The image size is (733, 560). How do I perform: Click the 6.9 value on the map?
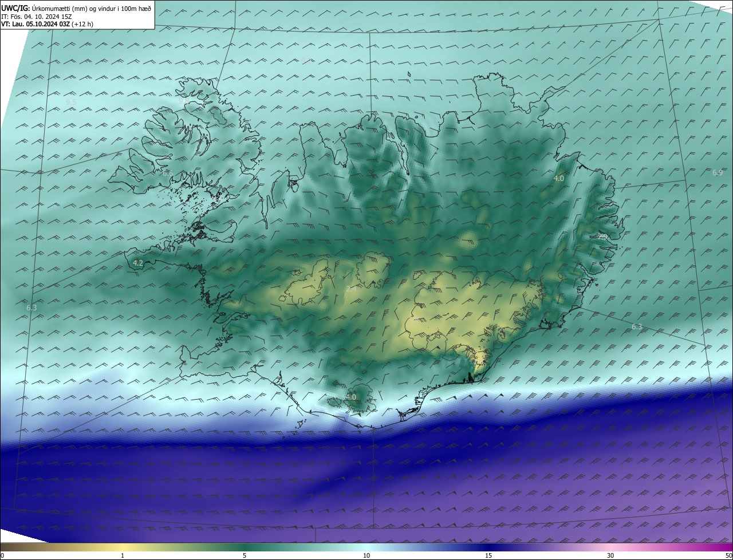tap(718, 172)
